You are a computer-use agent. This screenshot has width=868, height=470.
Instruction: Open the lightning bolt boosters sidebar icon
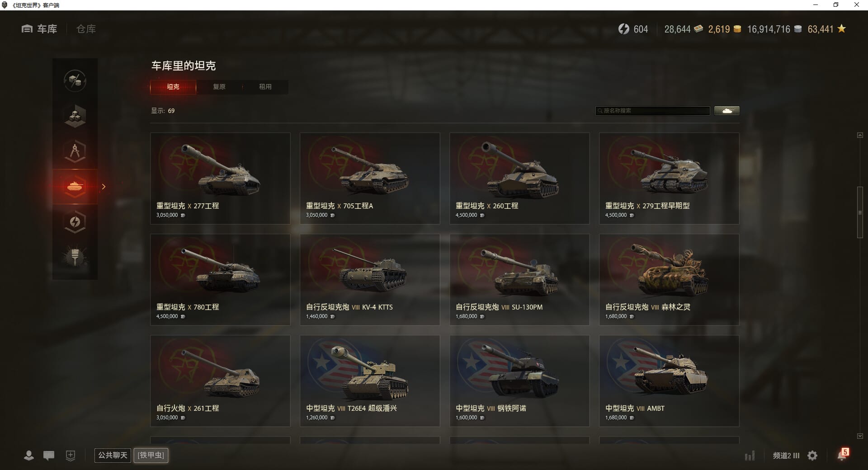click(75, 222)
